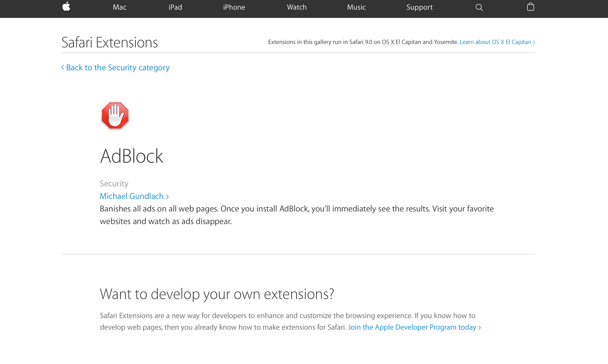Go to the iPad section

tap(175, 7)
